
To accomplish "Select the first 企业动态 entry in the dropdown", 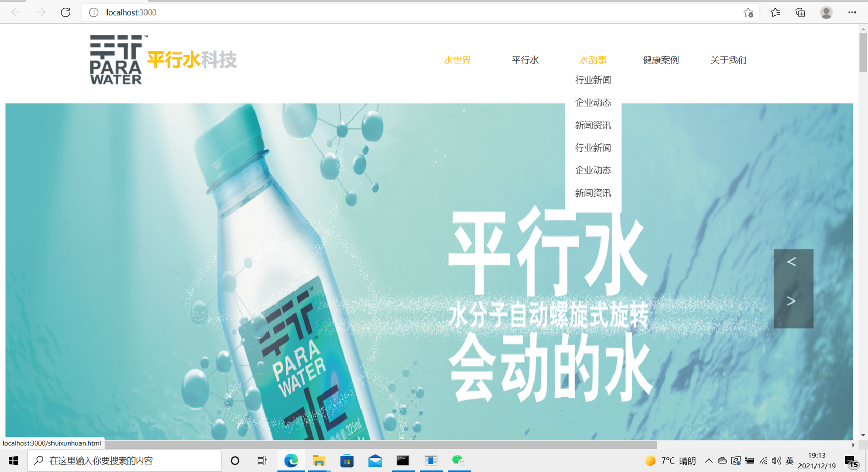I will pos(593,102).
